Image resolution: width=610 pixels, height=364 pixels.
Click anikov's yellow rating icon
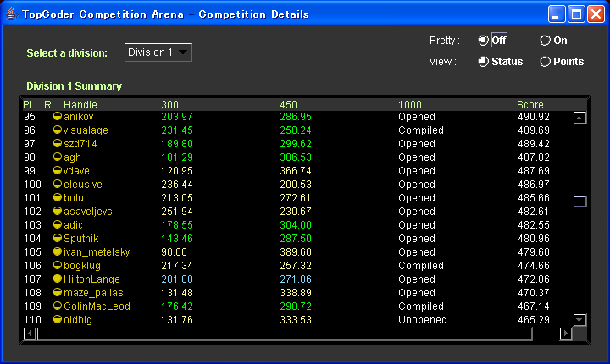pyautogui.click(x=58, y=116)
